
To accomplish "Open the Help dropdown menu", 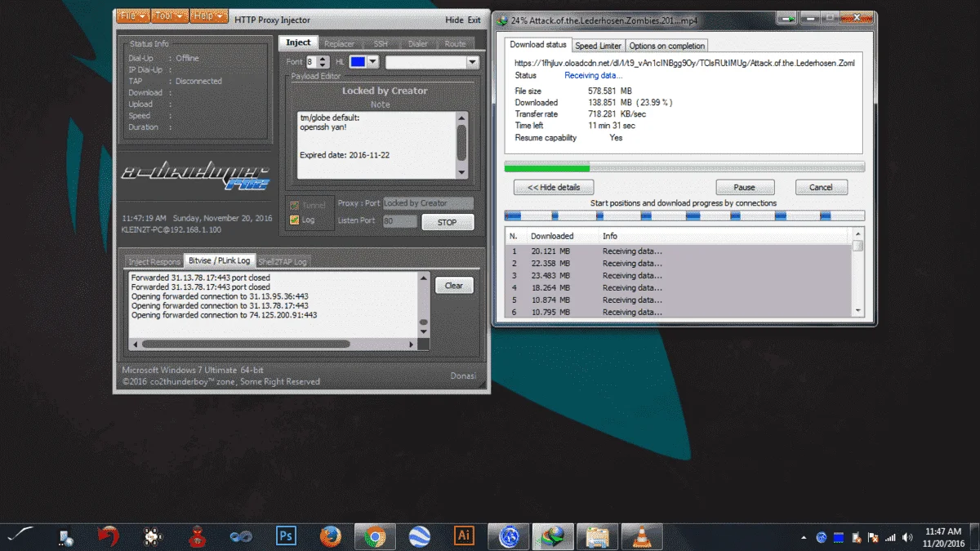I will [208, 16].
